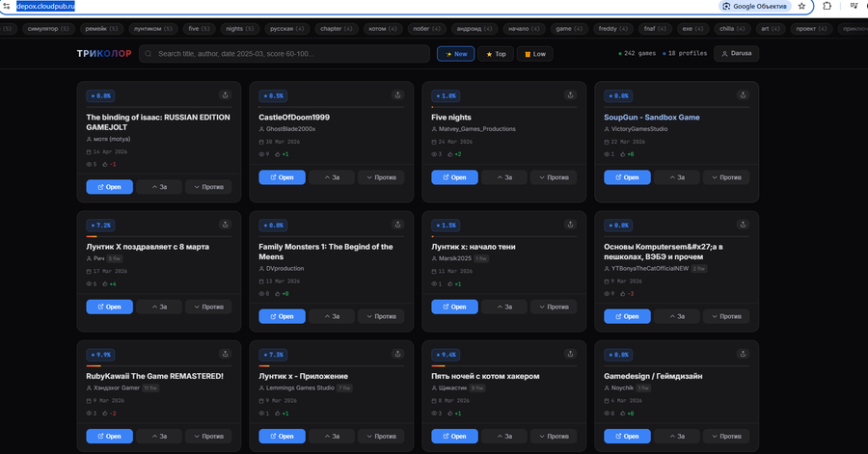The height and width of the screenshot is (454, 868).
Task: Filter by fnaf tag
Action: point(655,29)
